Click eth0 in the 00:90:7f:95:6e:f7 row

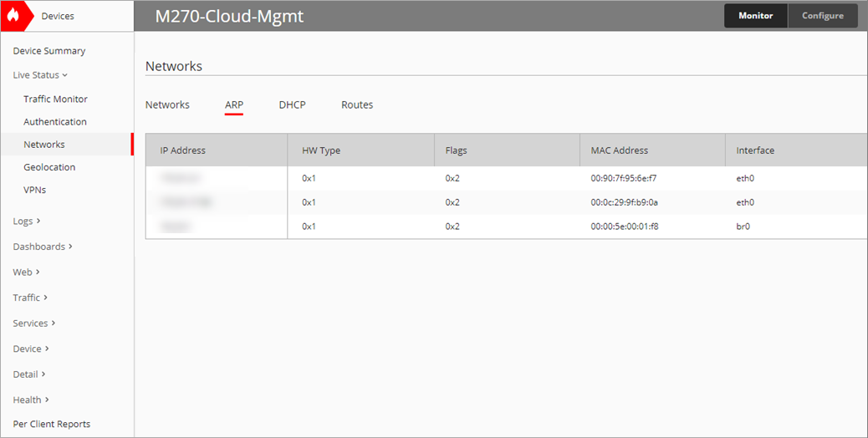(x=745, y=179)
